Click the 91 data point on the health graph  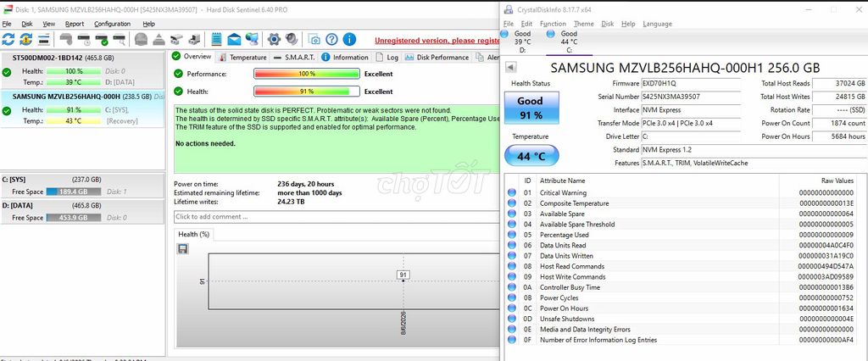(403, 280)
